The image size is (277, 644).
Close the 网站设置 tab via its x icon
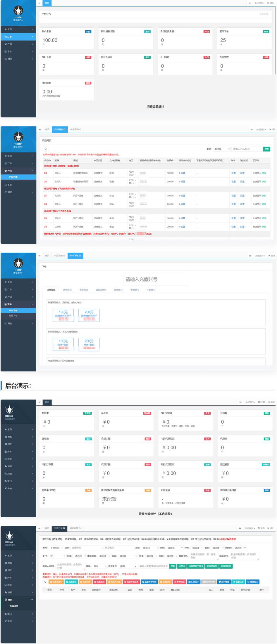point(80,528)
